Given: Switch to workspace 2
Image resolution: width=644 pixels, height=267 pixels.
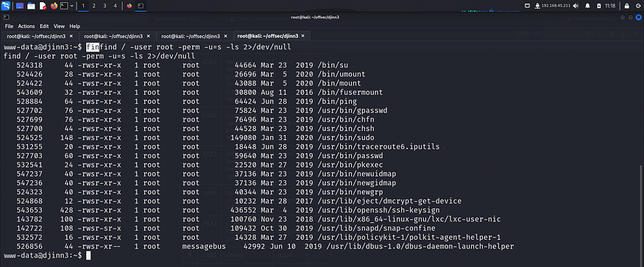Looking at the screenshot, I should [93, 6].
